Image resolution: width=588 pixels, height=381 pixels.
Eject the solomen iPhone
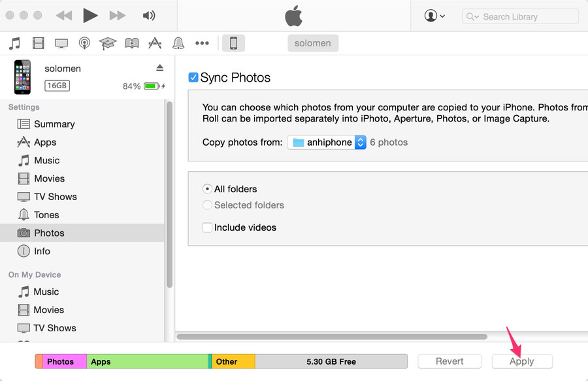160,68
